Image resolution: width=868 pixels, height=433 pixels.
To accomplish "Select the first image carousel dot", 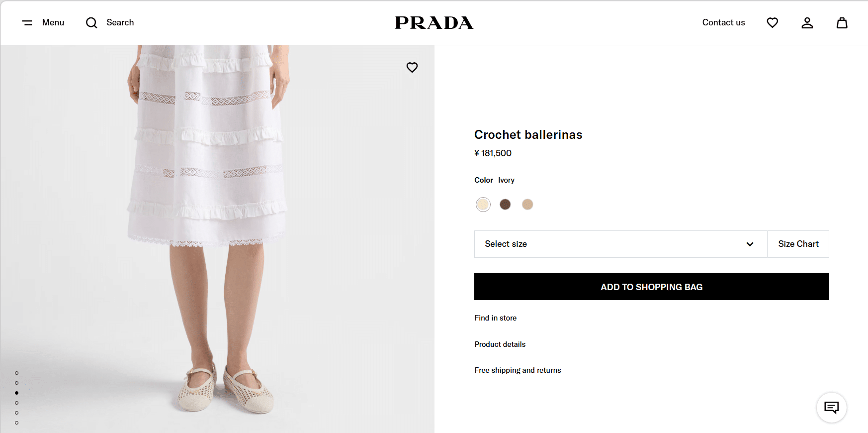I will coord(17,373).
